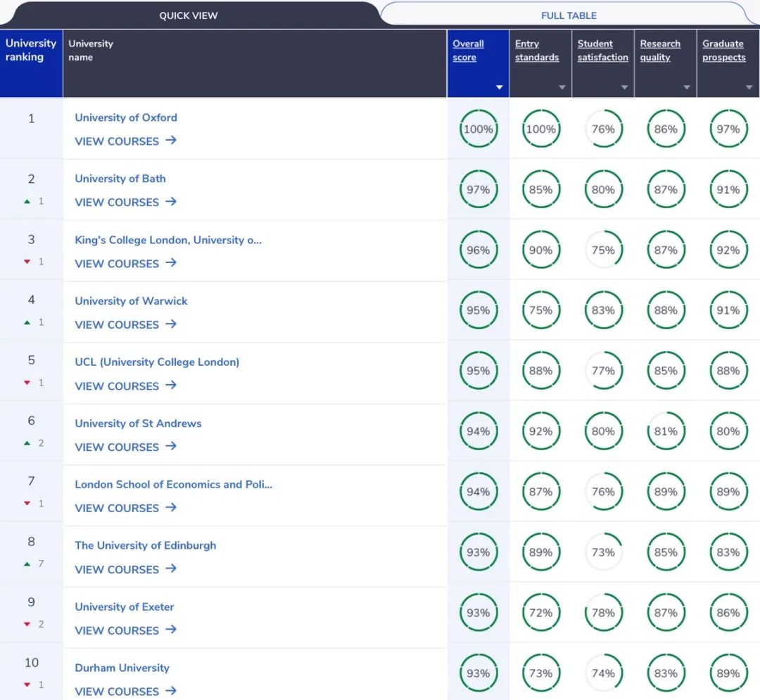760x700 pixels.
Task: Click Oxford's 97% graduate prospects circle
Action: [x=728, y=129]
